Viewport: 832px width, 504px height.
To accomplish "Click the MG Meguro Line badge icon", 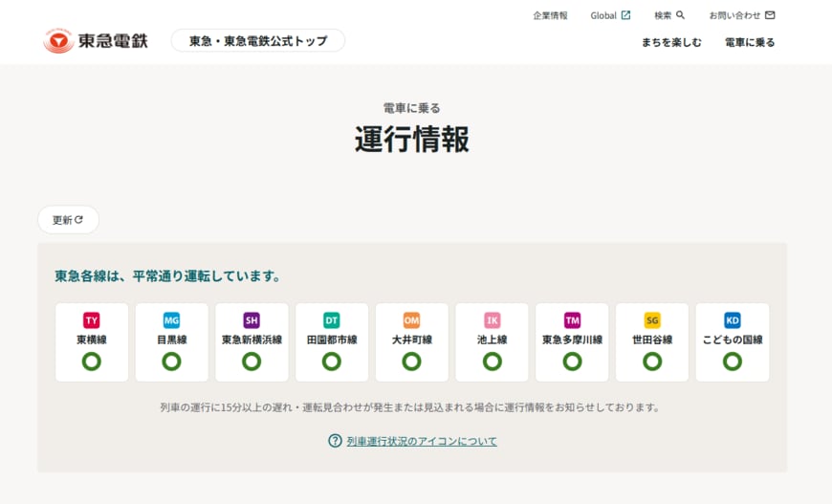I will [x=171, y=320].
